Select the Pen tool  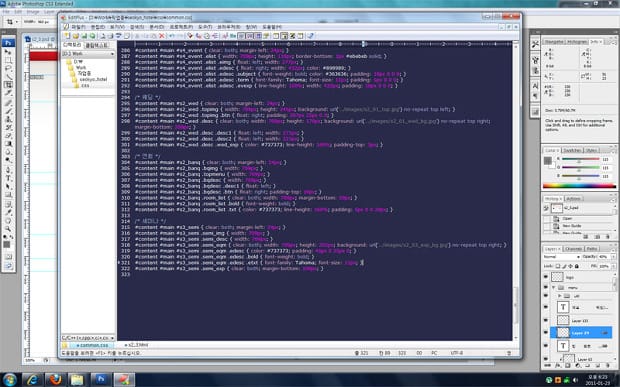[8, 170]
